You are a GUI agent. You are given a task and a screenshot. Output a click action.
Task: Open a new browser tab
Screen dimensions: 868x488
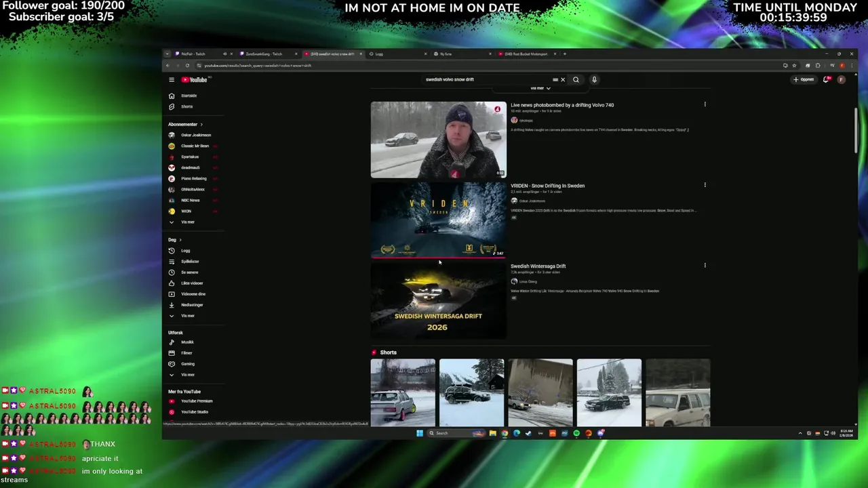click(565, 54)
